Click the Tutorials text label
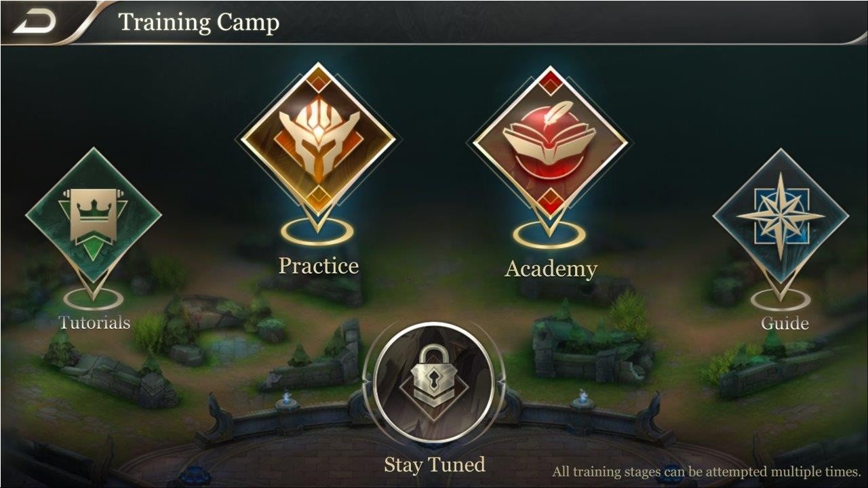 94,323
